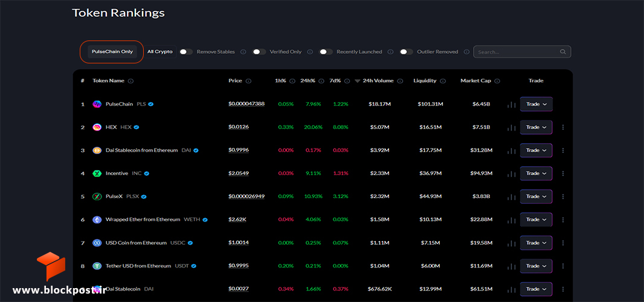Image resolution: width=644 pixels, height=302 pixels.
Task: Click the info icon beside Token Name header
Action: click(x=130, y=81)
